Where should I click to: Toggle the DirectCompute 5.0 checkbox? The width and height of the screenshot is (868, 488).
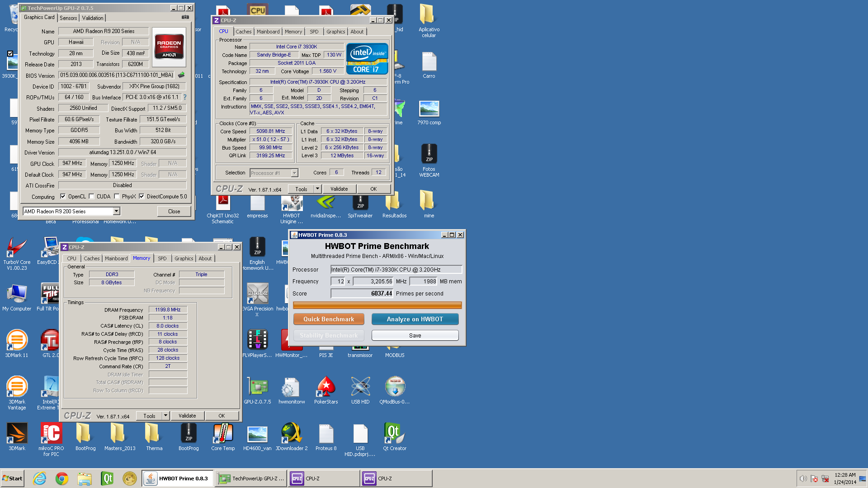pos(142,197)
